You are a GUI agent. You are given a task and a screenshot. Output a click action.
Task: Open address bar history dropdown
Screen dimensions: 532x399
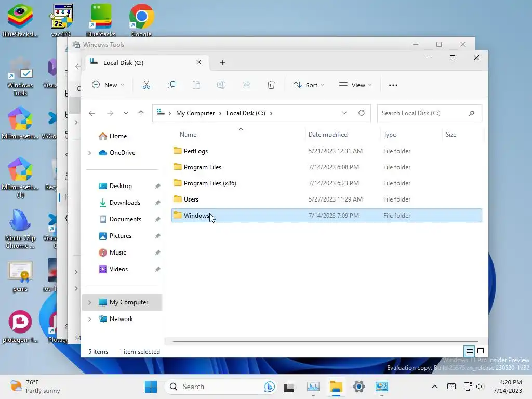pos(344,113)
